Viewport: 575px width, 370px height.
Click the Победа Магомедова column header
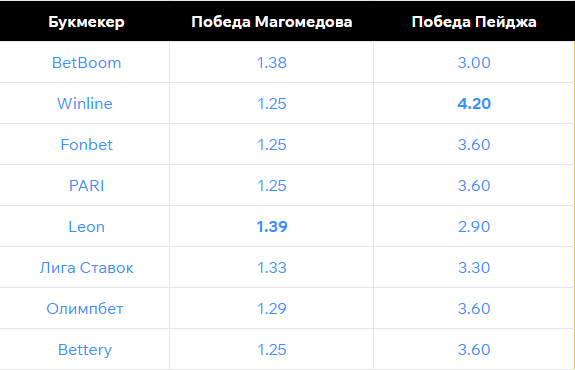[272, 22]
